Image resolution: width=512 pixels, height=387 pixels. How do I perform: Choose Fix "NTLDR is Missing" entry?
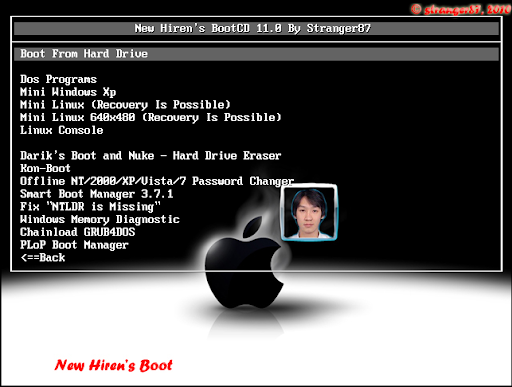90,206
